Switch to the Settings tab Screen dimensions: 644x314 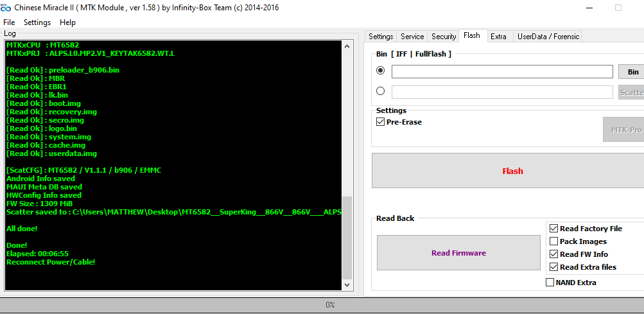pos(381,36)
